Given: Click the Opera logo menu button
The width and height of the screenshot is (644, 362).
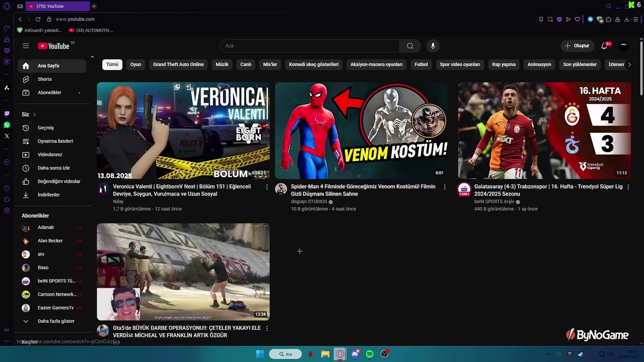Looking at the screenshot, I should (x=7, y=6).
